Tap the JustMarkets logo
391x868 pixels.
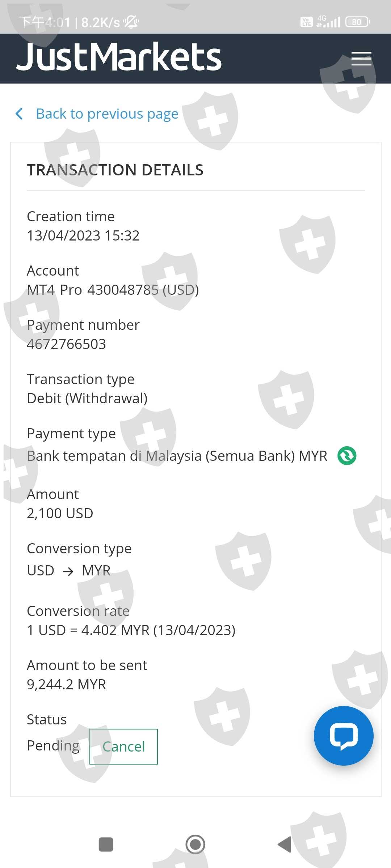(119, 57)
